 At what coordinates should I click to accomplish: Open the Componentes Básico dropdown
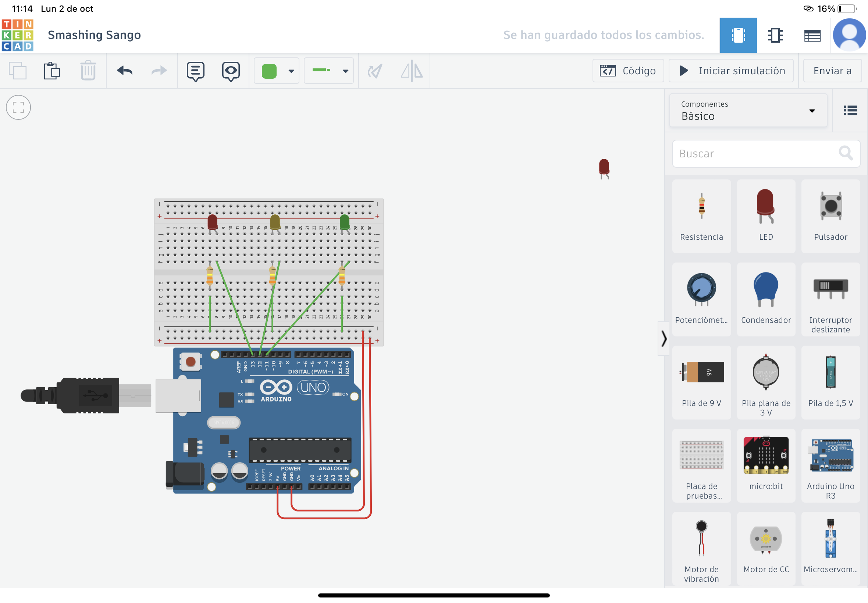748,111
